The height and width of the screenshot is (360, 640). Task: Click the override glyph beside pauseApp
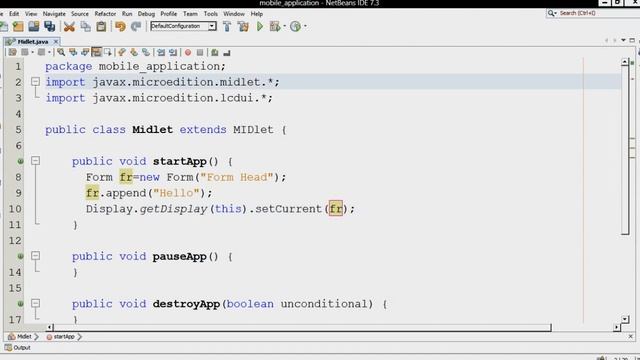pyautogui.click(x=20, y=256)
